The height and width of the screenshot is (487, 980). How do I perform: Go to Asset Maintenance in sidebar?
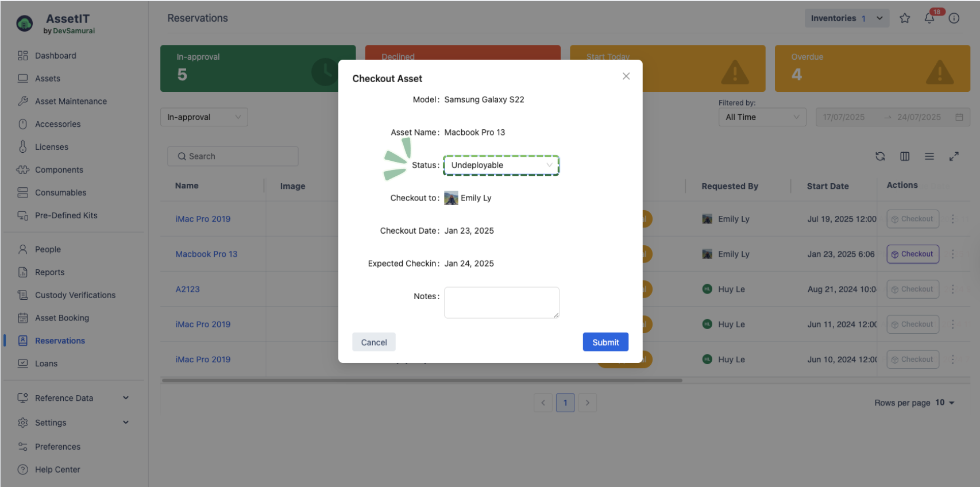click(x=71, y=101)
